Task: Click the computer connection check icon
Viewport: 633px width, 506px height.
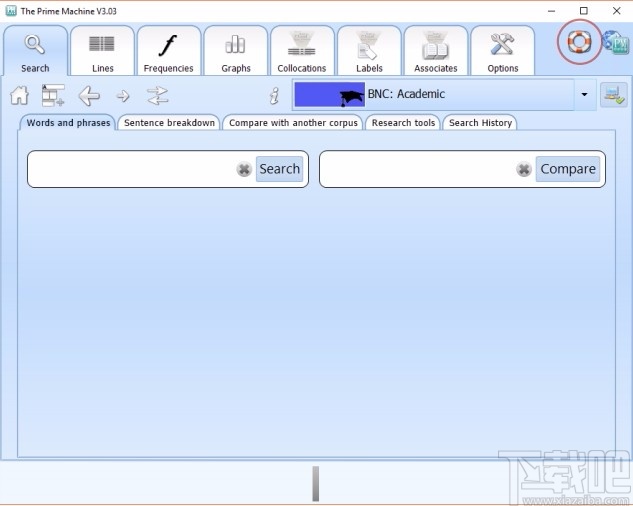Action: point(614,94)
